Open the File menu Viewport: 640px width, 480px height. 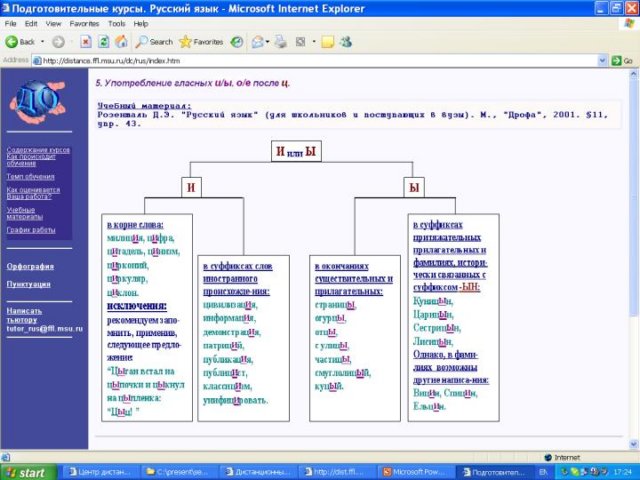click(x=11, y=24)
